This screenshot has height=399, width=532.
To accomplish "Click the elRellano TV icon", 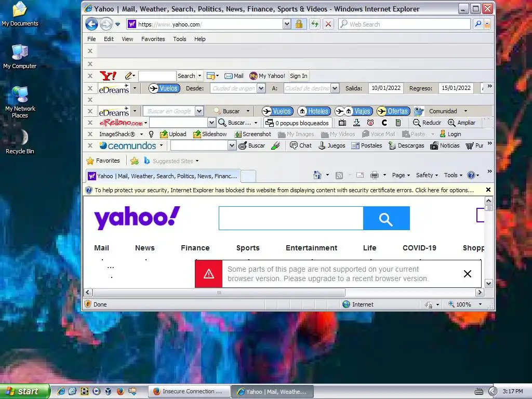I will (x=342, y=123).
